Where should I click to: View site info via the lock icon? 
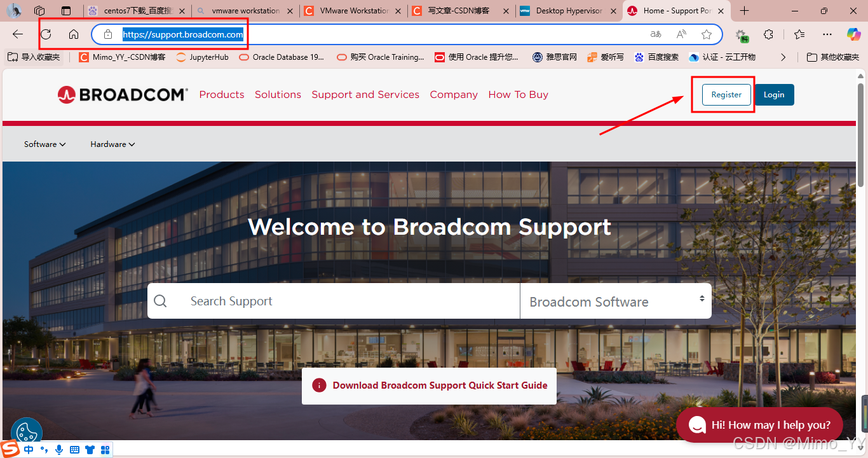click(108, 34)
